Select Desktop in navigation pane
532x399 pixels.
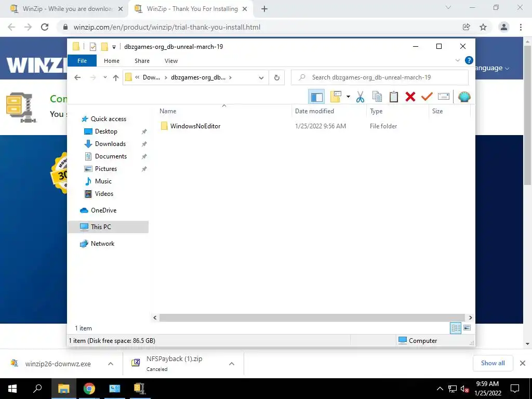coord(106,131)
